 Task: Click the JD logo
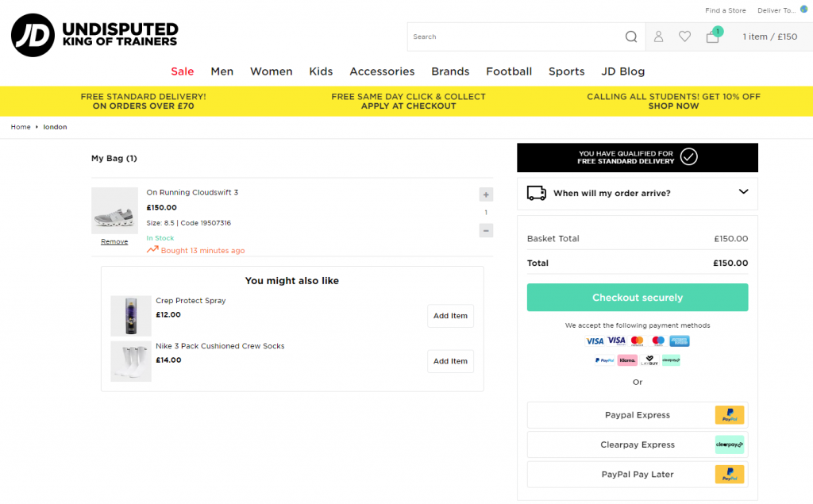pyautogui.click(x=33, y=36)
